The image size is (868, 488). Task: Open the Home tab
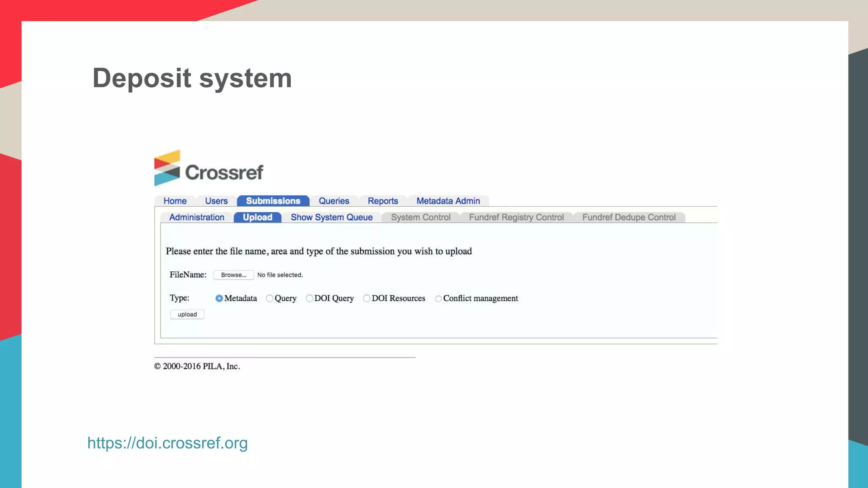175,201
